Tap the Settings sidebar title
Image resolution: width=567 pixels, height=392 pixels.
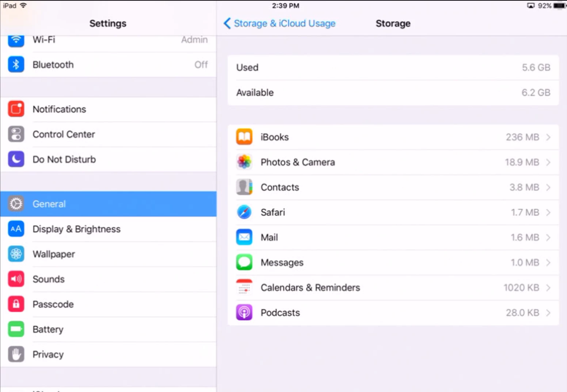(x=108, y=23)
